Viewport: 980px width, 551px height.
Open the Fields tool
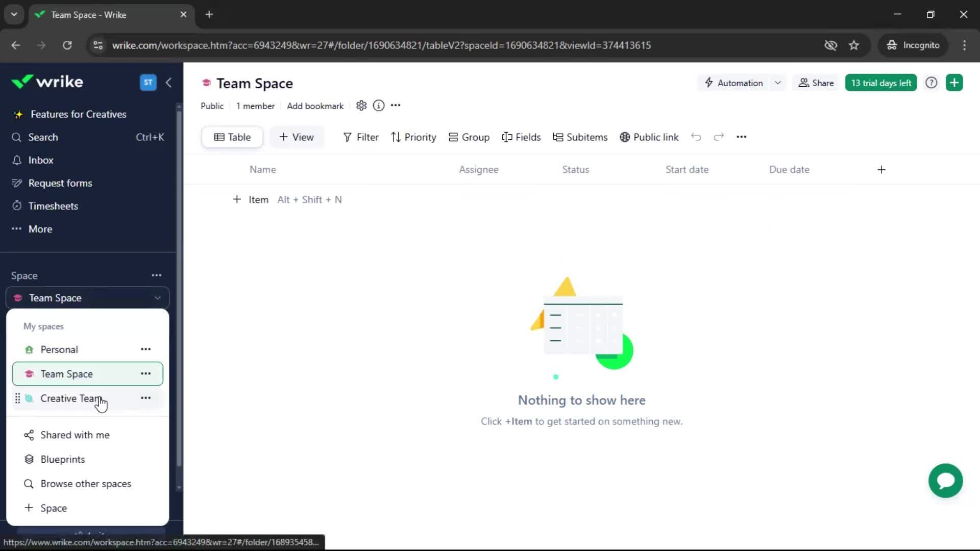[x=521, y=137]
